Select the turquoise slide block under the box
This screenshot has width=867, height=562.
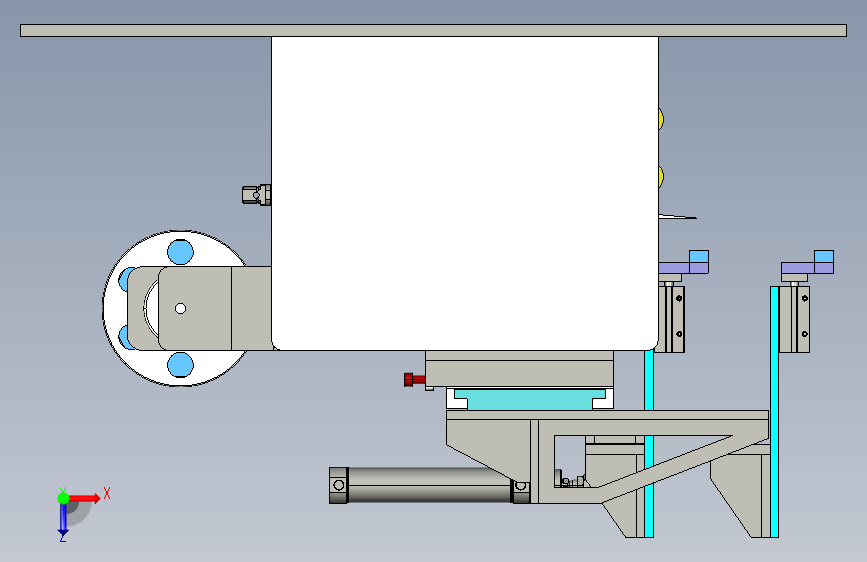point(530,399)
